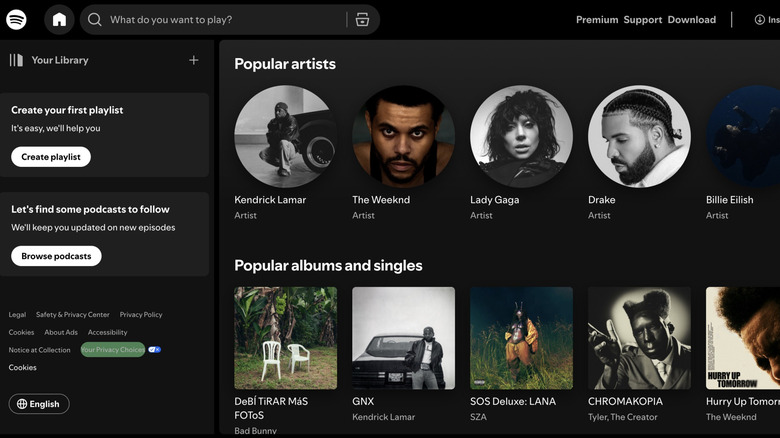Viewport: 780px width, 438px height.
Task: Click The Weeknd name under Hurry Up Tomorrow
Action: pyautogui.click(x=731, y=417)
